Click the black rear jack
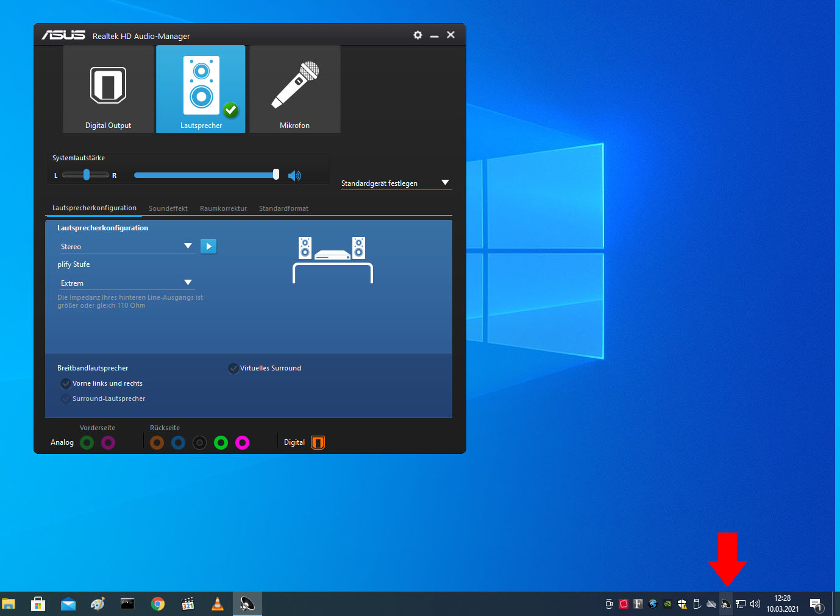This screenshot has height=616, width=840. pos(199,443)
